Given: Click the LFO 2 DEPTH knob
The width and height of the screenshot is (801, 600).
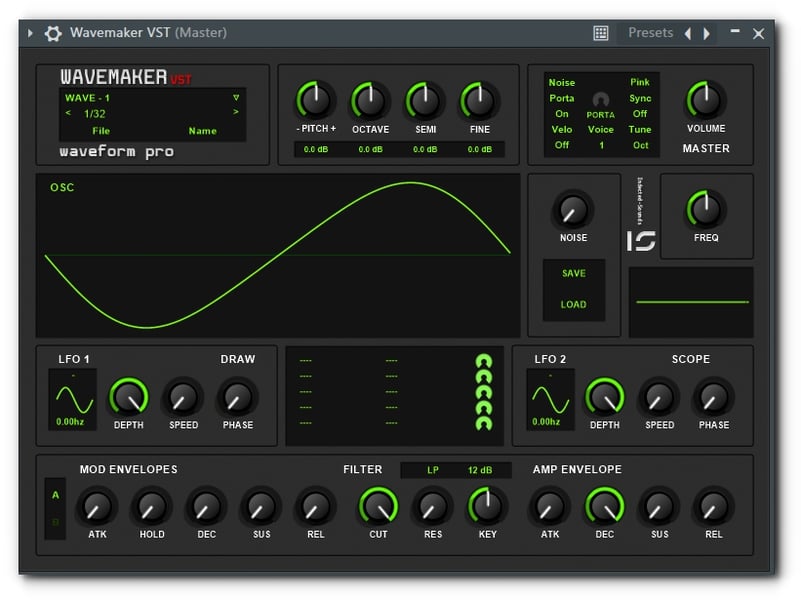Looking at the screenshot, I should pyautogui.click(x=604, y=398).
